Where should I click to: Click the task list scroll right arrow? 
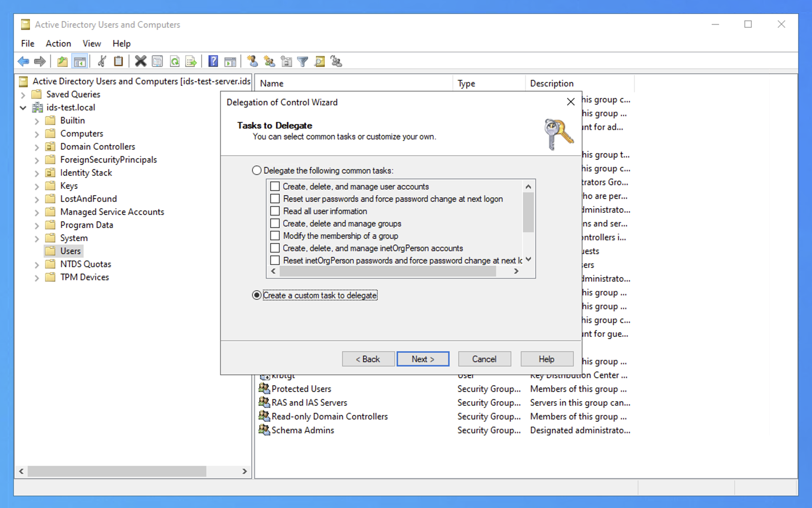click(516, 271)
